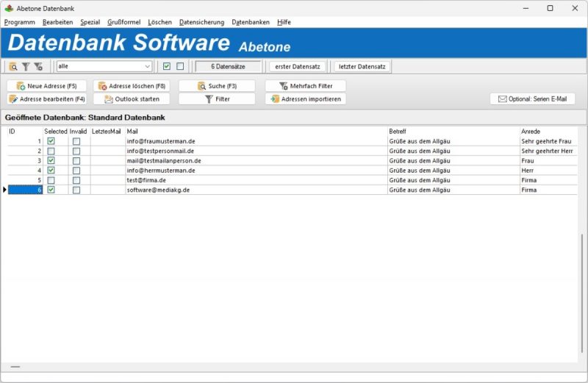
Task: Select mail cell mail@testmailanperson.de
Action: (257, 160)
